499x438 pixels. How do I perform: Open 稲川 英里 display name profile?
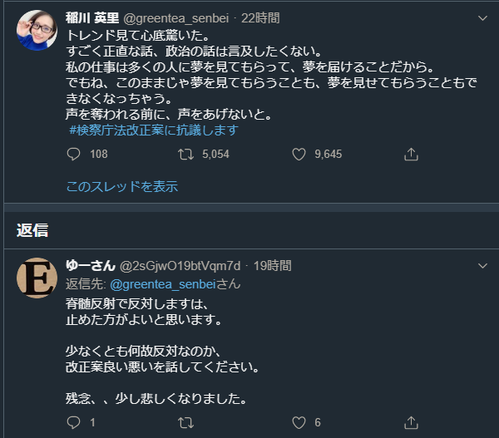(92, 18)
